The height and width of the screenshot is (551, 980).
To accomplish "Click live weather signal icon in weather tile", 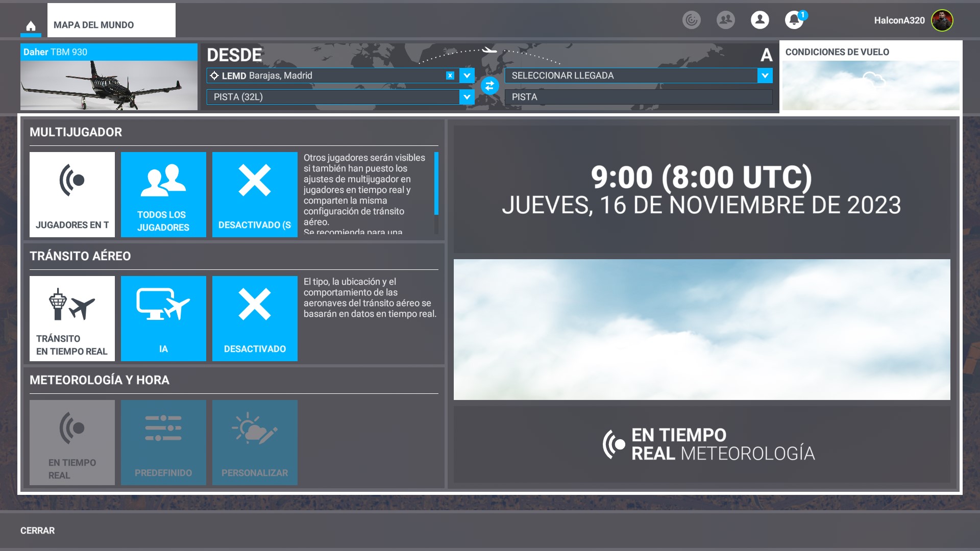I will tap(72, 428).
